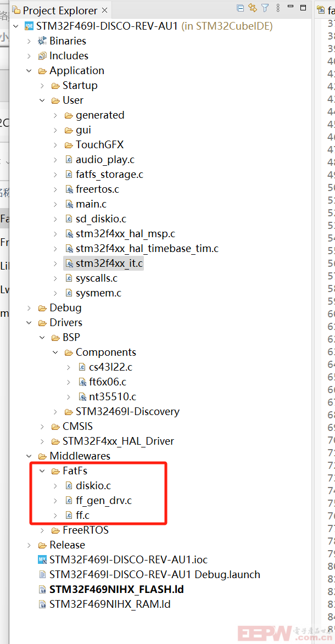Select the STM32F469NIHX_FLASH.ld file name

[x=116, y=590]
